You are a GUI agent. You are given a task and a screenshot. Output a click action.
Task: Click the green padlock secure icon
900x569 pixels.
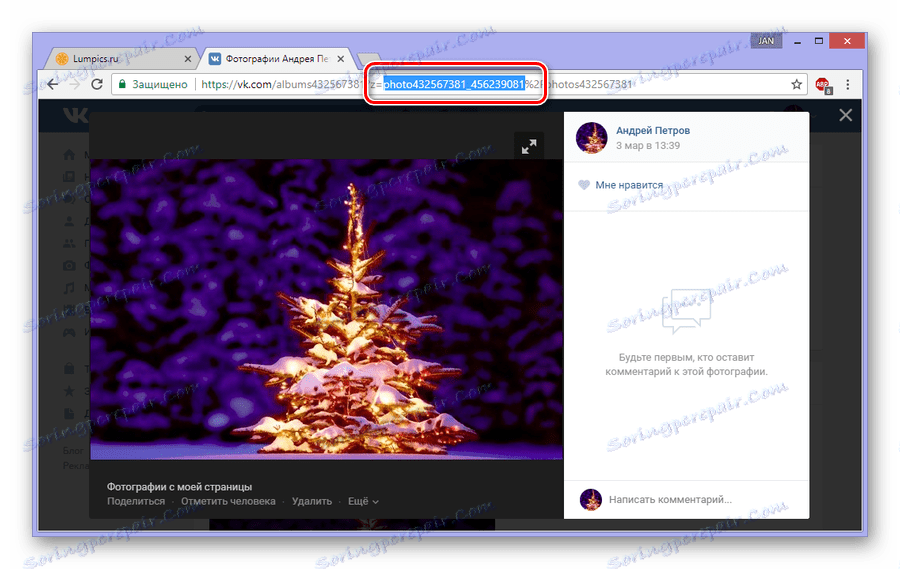[x=122, y=84]
